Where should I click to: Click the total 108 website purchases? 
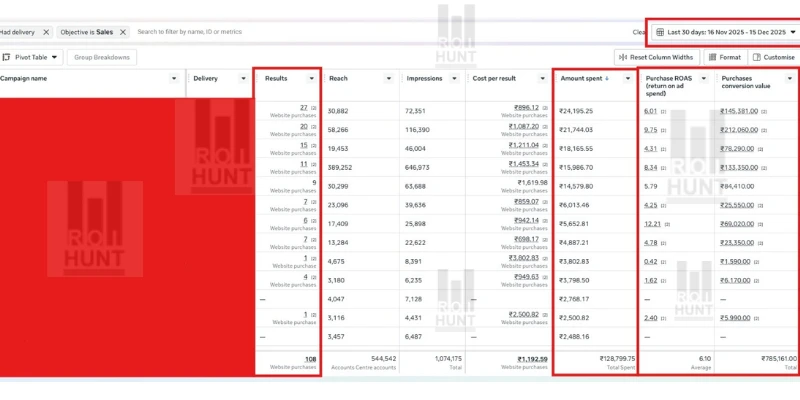click(310, 359)
